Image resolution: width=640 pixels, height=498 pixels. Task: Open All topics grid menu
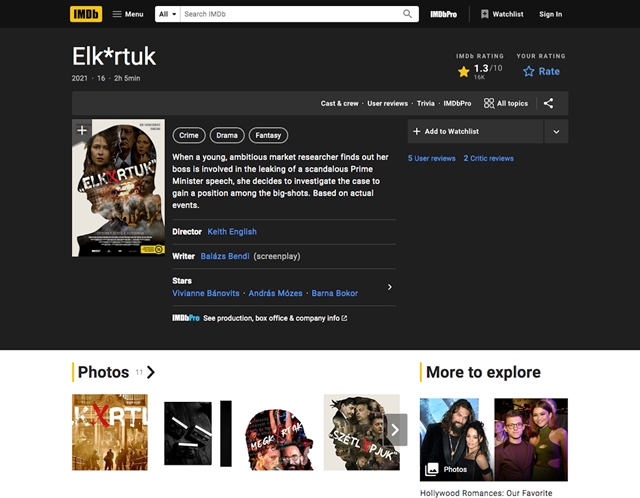(506, 103)
